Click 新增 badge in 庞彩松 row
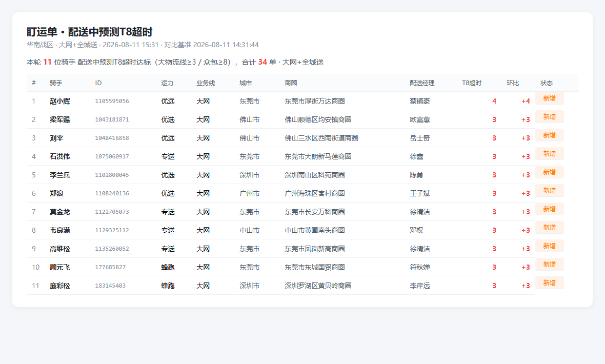 coord(550,283)
